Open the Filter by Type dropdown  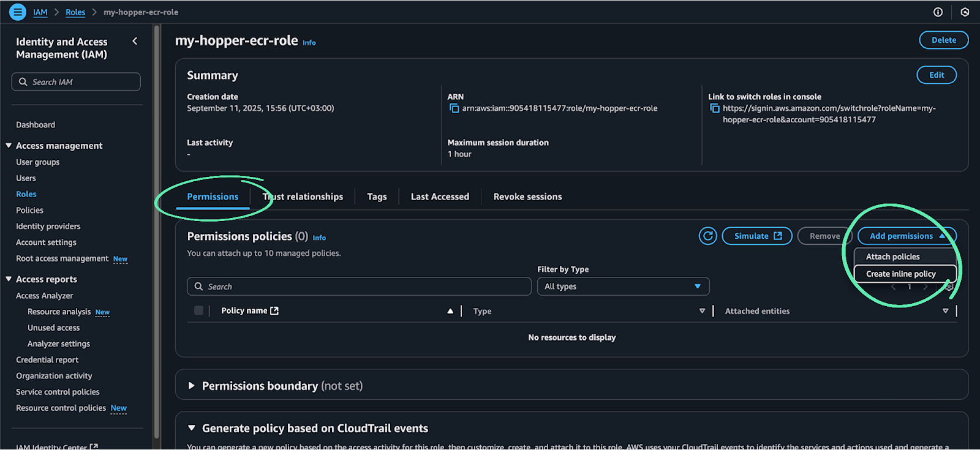pos(623,287)
